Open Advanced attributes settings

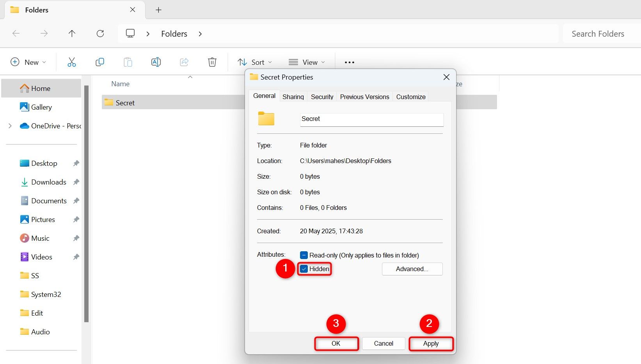(x=412, y=269)
